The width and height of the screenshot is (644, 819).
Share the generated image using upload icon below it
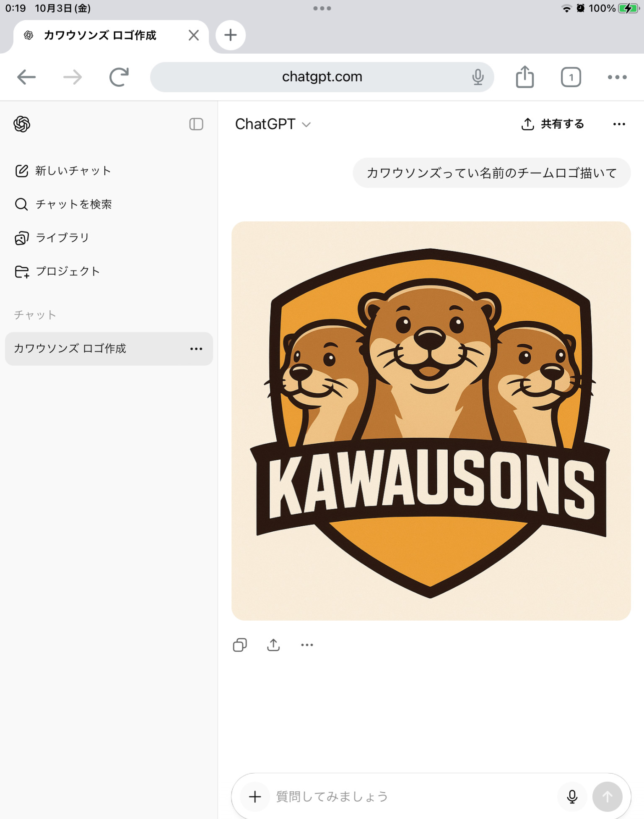click(x=273, y=645)
